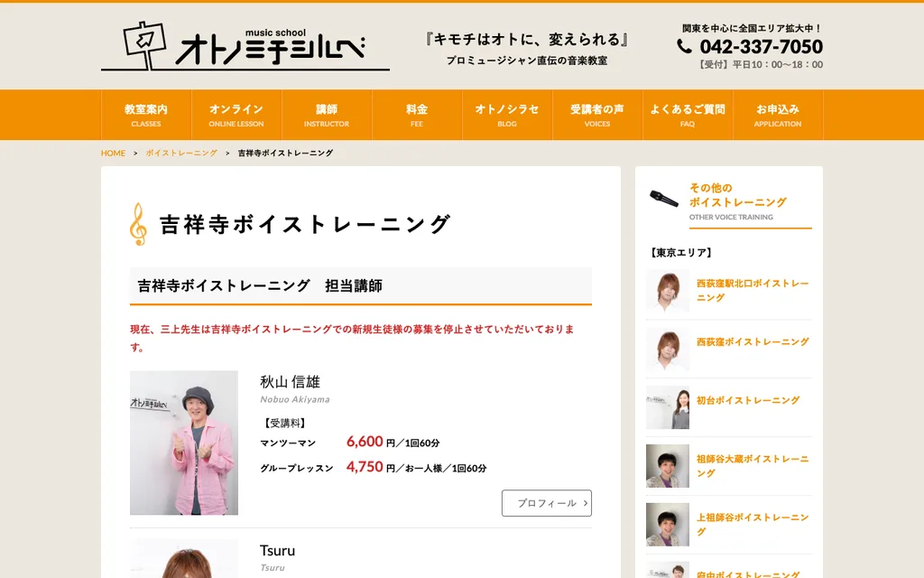
Task: Open よくあるご質問 FAQ page
Action: tap(687, 115)
